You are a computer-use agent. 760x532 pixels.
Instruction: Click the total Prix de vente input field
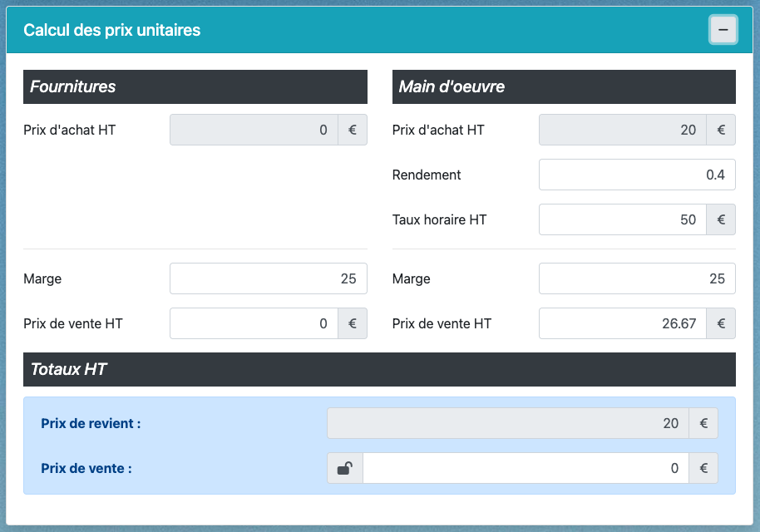coord(526,468)
